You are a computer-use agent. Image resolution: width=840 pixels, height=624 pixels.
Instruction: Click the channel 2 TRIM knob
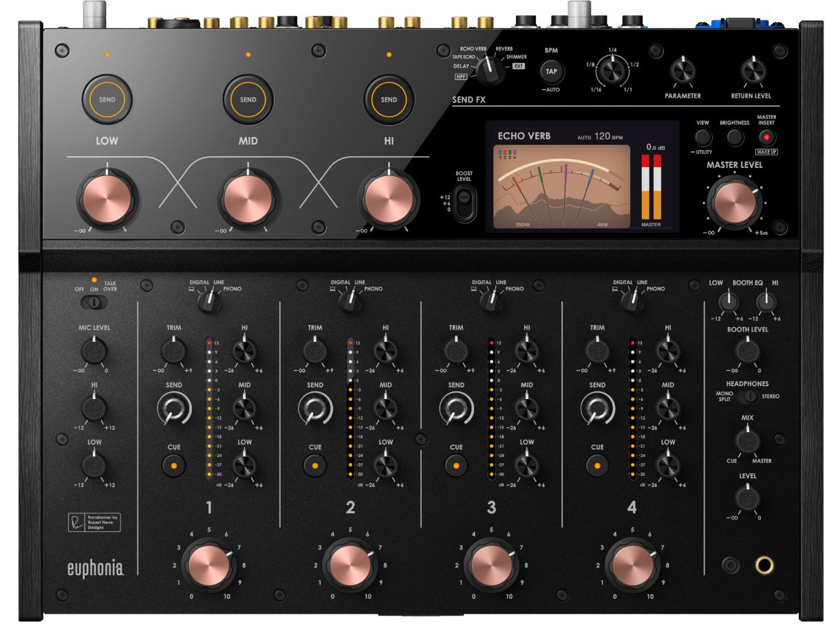(x=315, y=352)
